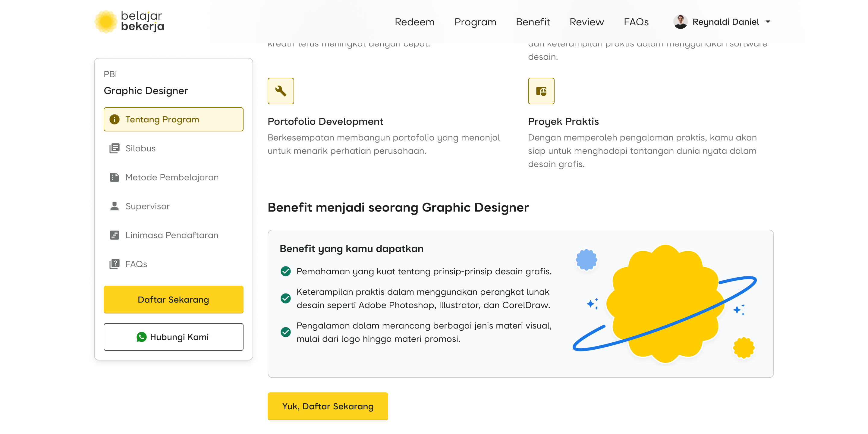Click the Proyek Praktis mouse icon
This screenshot has height=434, width=868.
pos(541,91)
